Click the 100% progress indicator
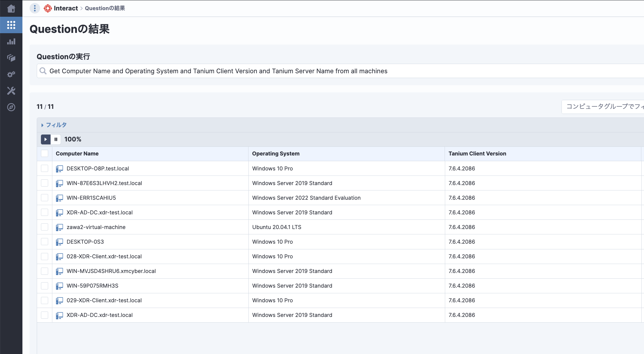The height and width of the screenshot is (354, 644). click(73, 139)
